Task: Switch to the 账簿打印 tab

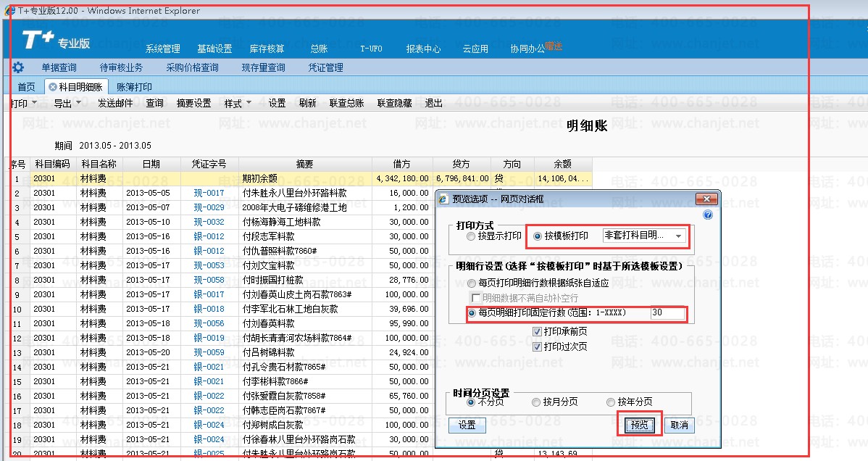Action: [x=134, y=87]
